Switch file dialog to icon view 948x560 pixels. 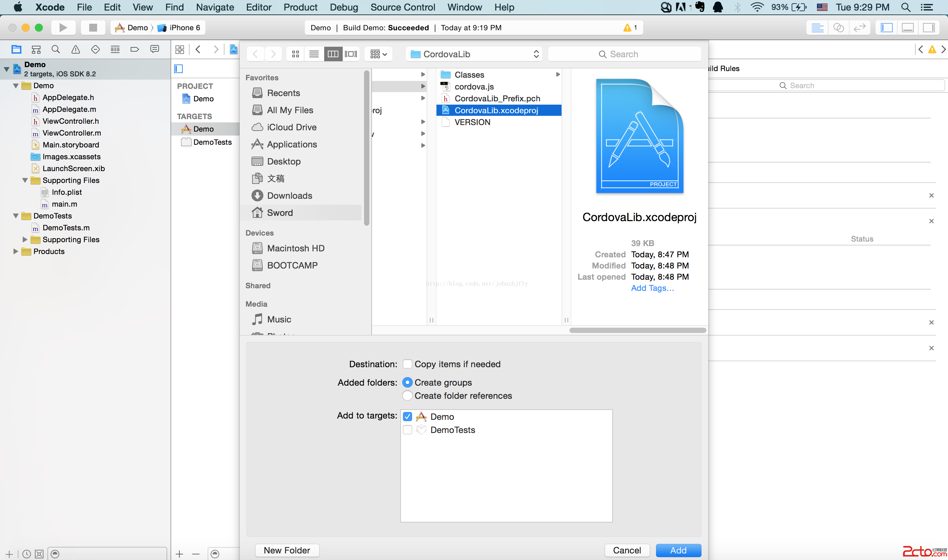(295, 54)
